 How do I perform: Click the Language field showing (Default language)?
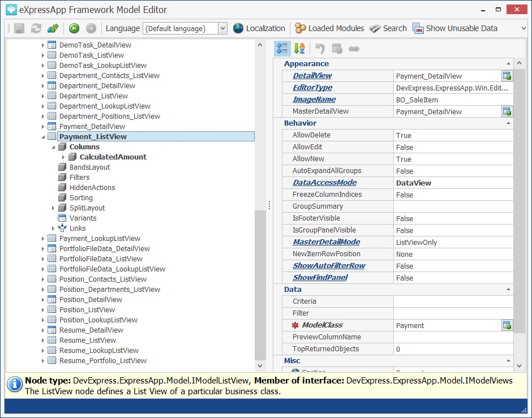pos(181,28)
